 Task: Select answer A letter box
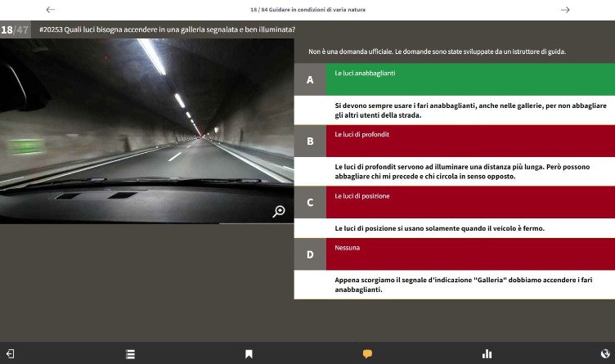pos(310,79)
